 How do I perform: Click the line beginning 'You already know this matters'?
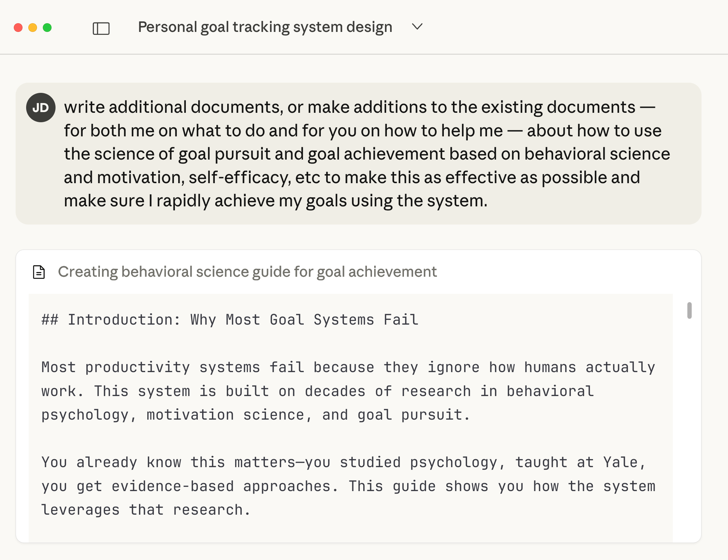343,462
